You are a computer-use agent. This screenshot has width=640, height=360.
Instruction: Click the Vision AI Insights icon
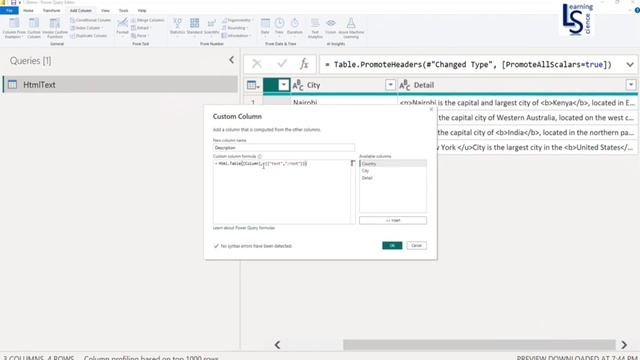coord(331,27)
